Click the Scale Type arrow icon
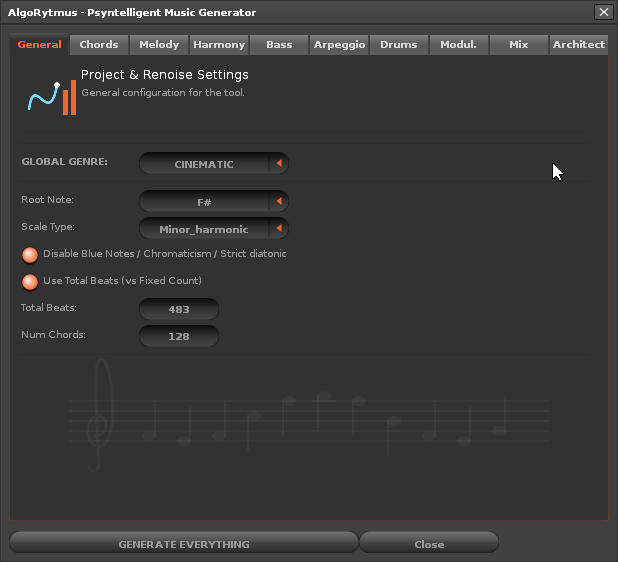The height and width of the screenshot is (562, 618). (280, 229)
